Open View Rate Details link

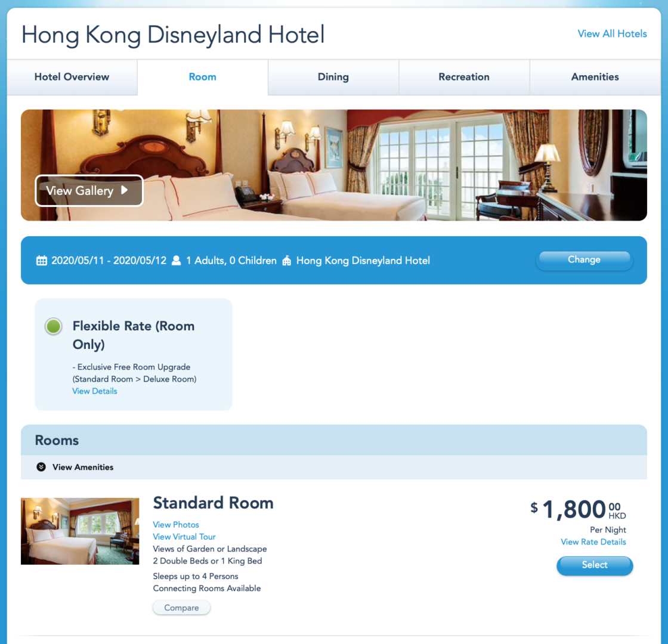(593, 542)
